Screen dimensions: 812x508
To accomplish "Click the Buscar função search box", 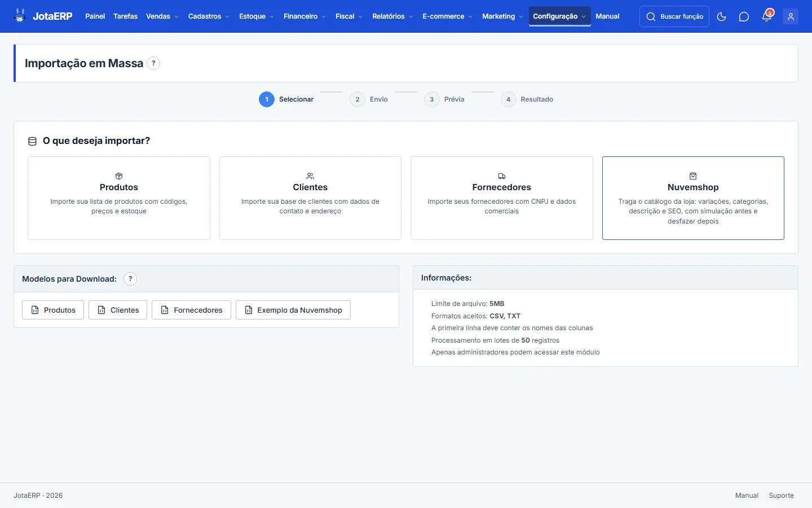I will pyautogui.click(x=674, y=16).
